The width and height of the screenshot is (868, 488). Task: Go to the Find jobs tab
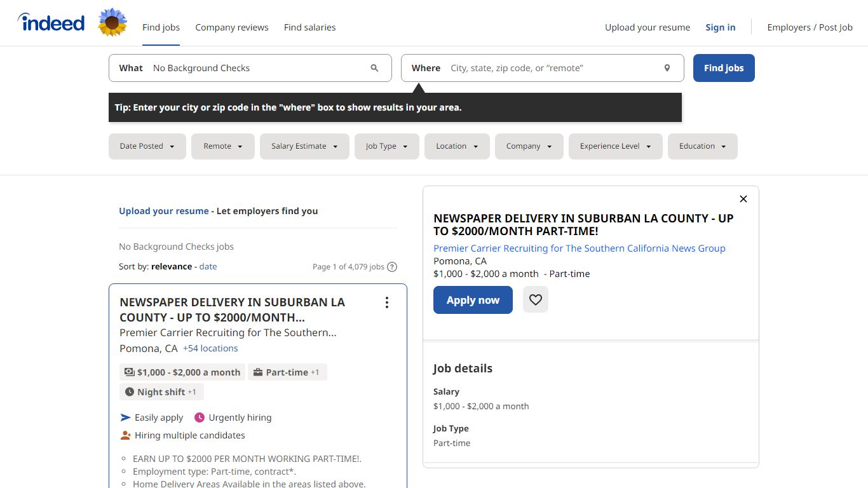click(161, 27)
